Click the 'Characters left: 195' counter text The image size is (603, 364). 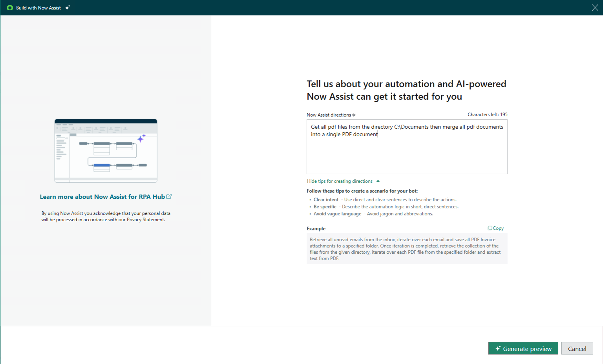[488, 114]
